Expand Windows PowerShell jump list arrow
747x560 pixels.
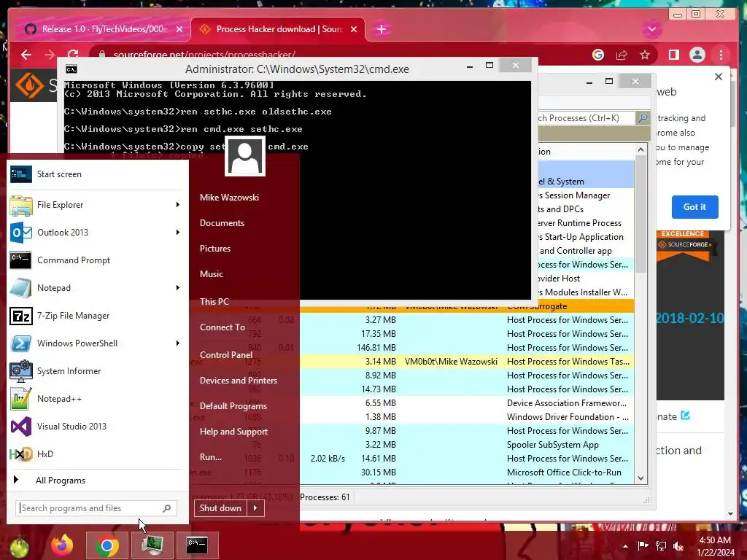pos(178,343)
